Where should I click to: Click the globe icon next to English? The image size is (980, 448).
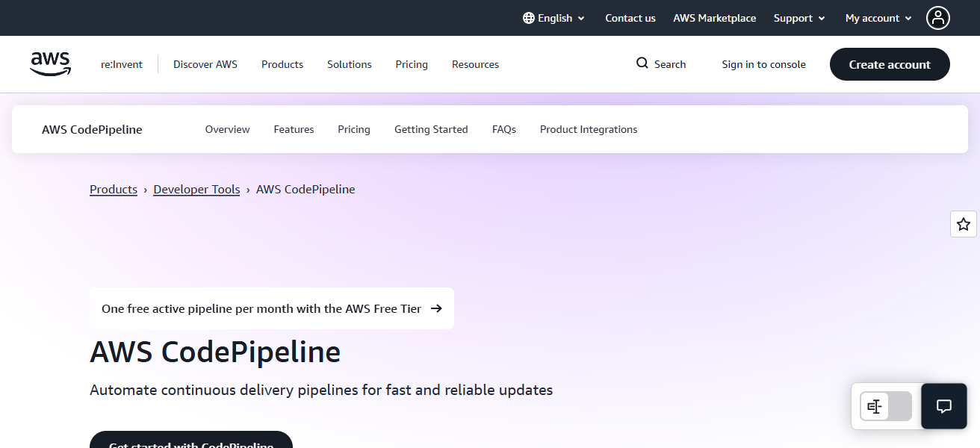(x=527, y=17)
